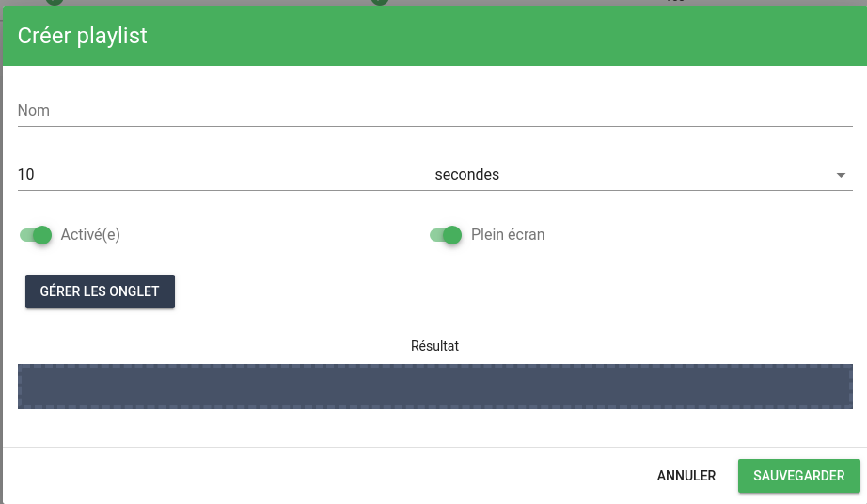The image size is (867, 504).
Task: Click the Plein écran label text
Action: tap(508, 235)
